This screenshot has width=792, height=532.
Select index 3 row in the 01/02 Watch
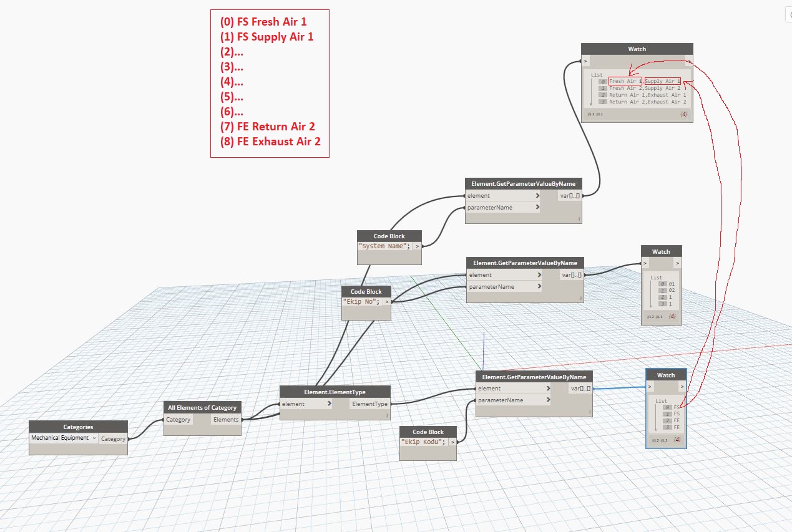click(666, 304)
